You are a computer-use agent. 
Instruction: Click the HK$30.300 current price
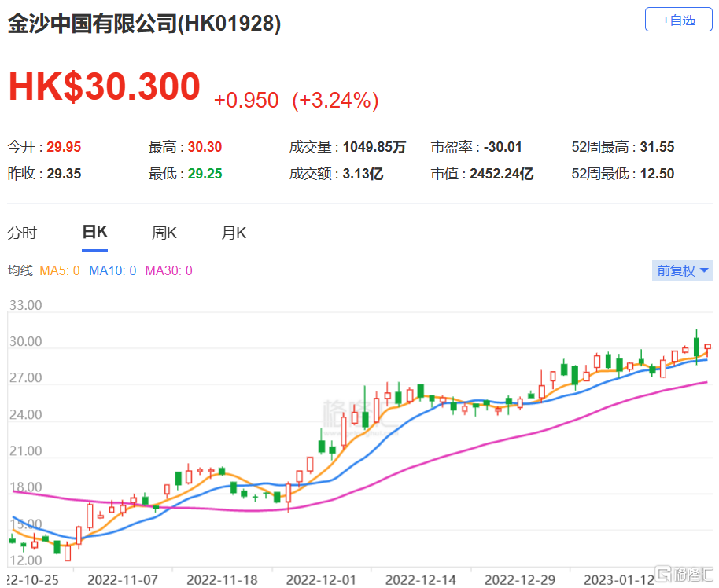[x=105, y=86]
